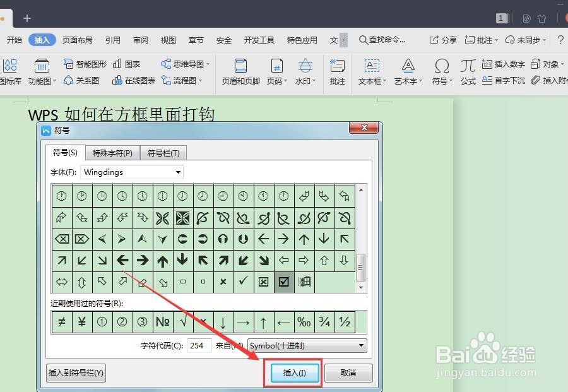Screen dimensions: 568x392
Task: Select the checked box symbol in grid
Action: point(283,282)
